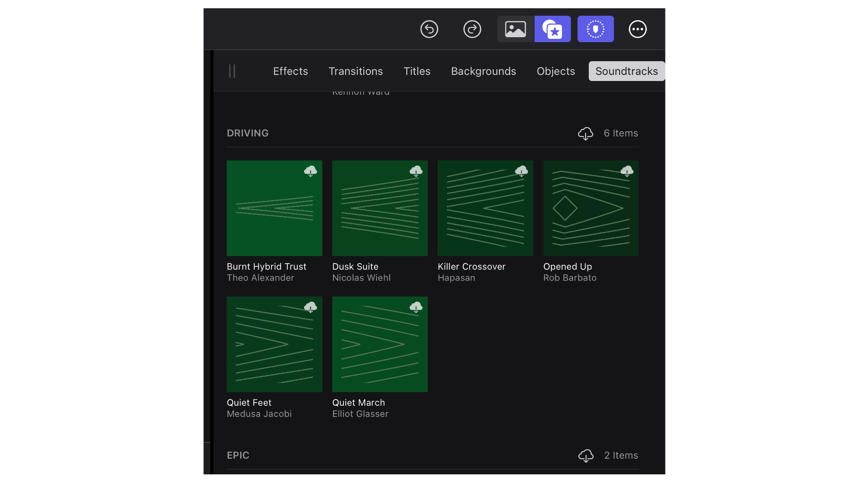Toggle the content library browser

pyautogui.click(x=553, y=29)
